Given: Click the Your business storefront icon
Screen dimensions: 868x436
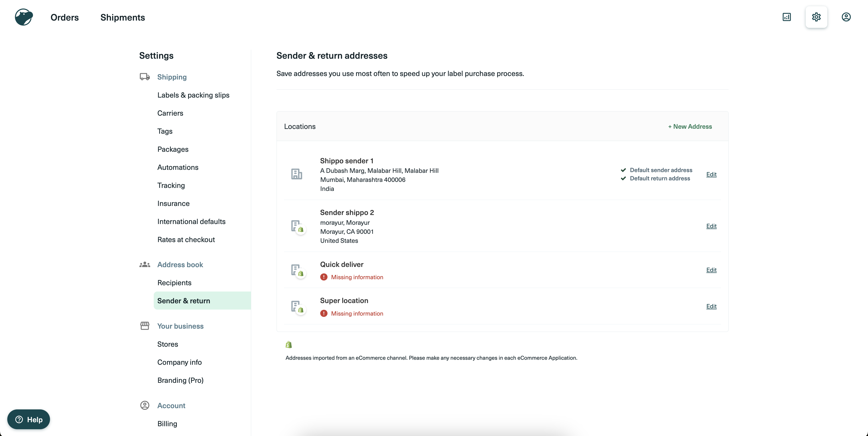Looking at the screenshot, I should coord(145,326).
